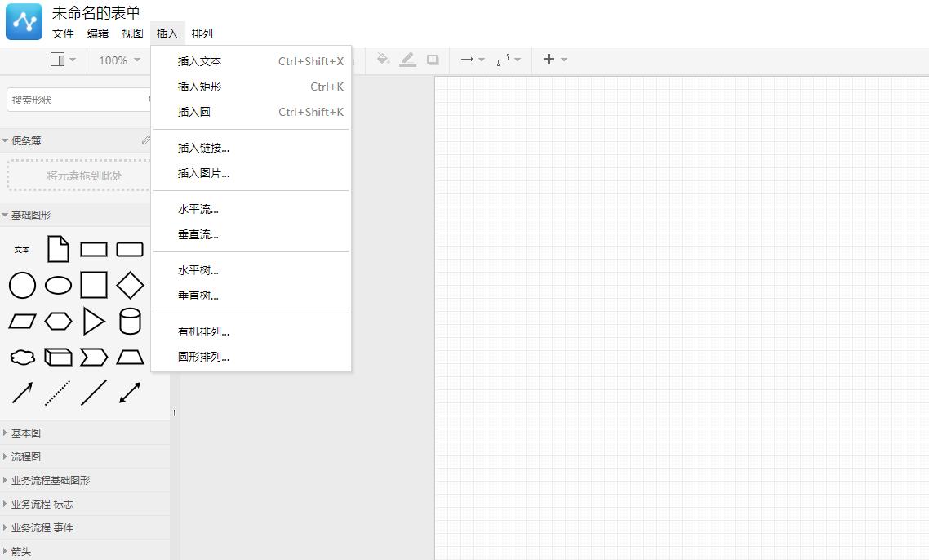Screen dimensions: 929x560
Task: Select 有机排列... layout option
Action: (x=251, y=332)
